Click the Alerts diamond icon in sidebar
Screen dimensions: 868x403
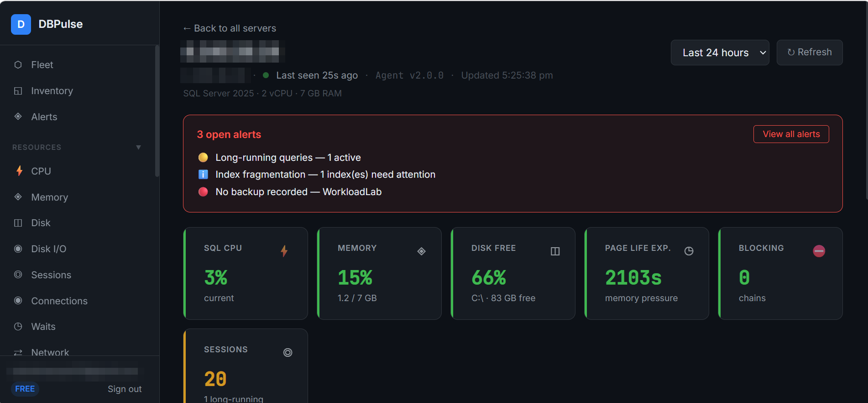click(x=18, y=117)
